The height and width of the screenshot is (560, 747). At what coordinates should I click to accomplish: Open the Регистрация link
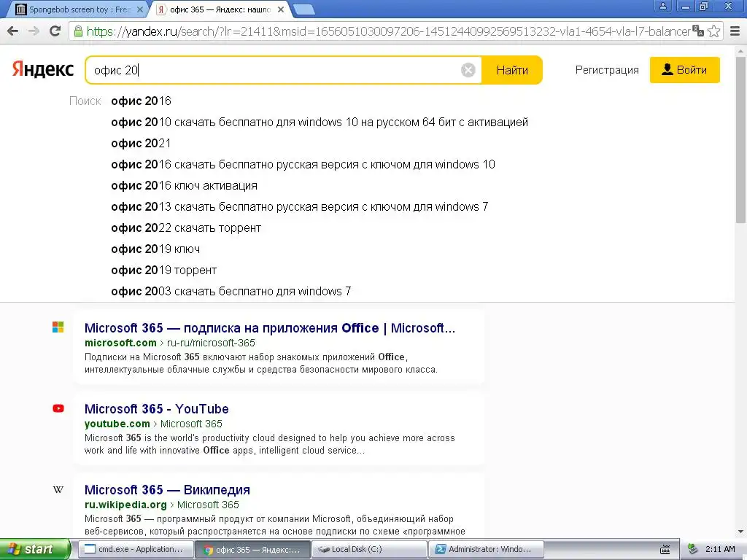click(x=607, y=70)
